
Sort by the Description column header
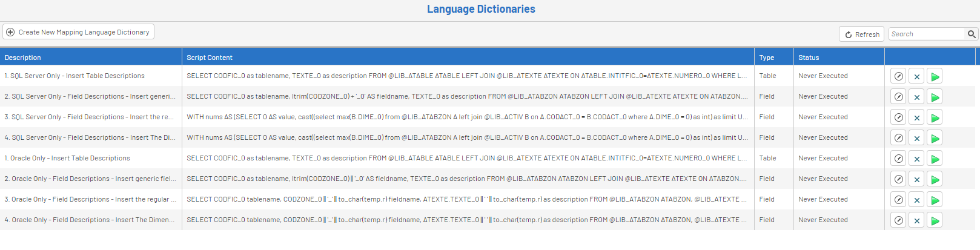[x=23, y=58]
